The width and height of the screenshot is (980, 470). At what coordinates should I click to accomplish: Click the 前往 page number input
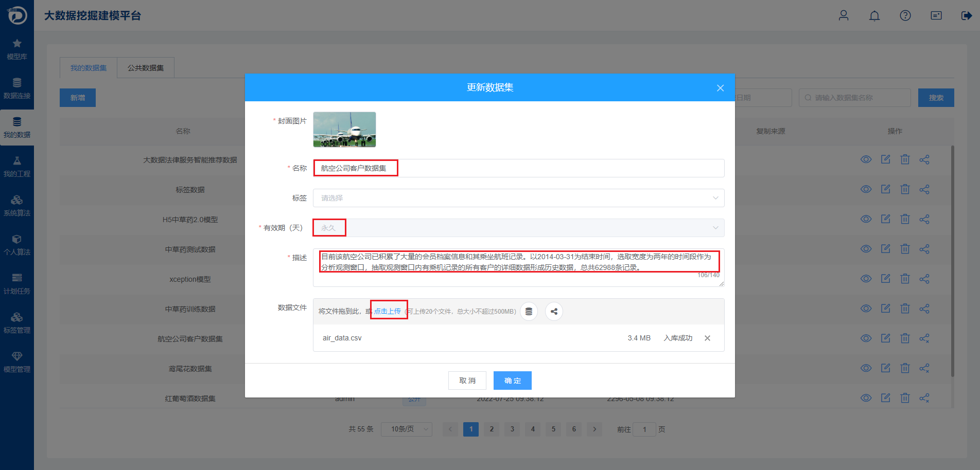[x=644, y=429]
